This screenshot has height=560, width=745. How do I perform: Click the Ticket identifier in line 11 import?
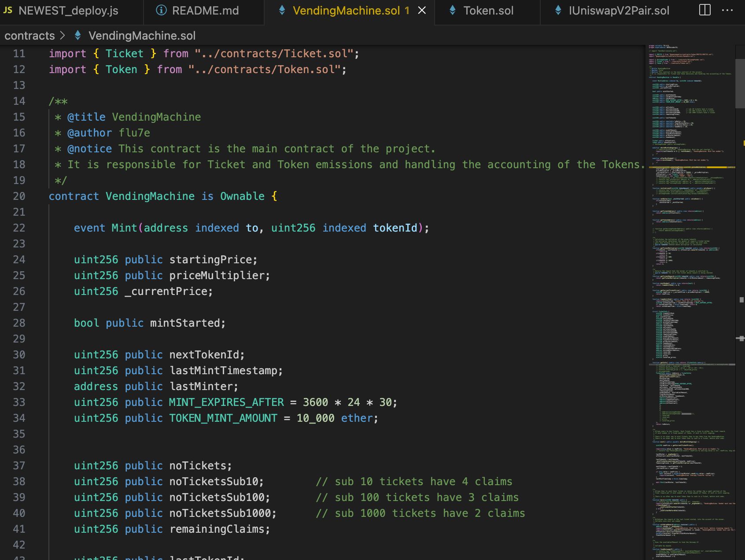(x=124, y=54)
